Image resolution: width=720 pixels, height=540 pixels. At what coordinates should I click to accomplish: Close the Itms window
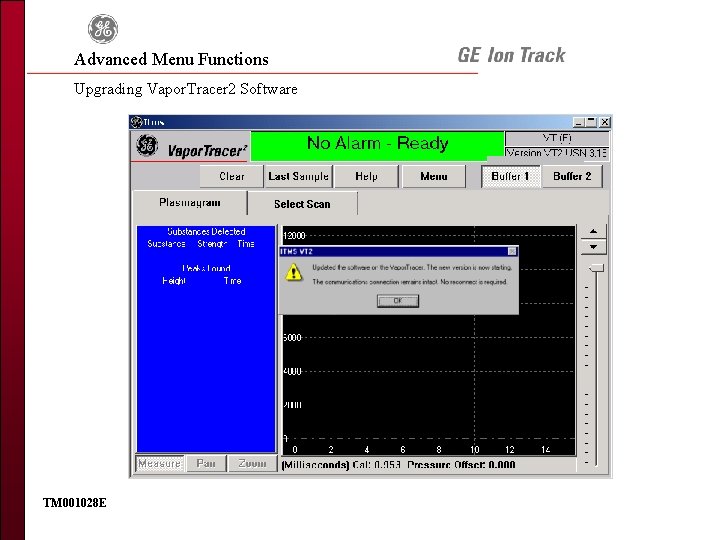(605, 122)
